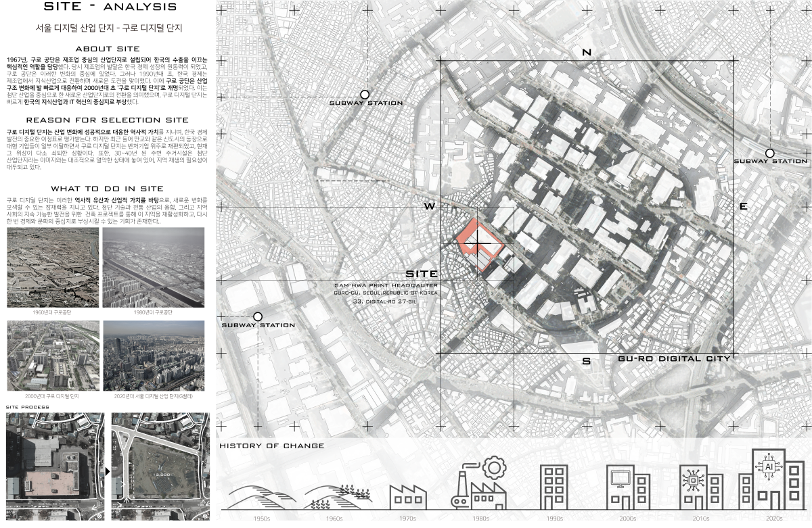Open the 2020s skyline aerial photo

154,356
